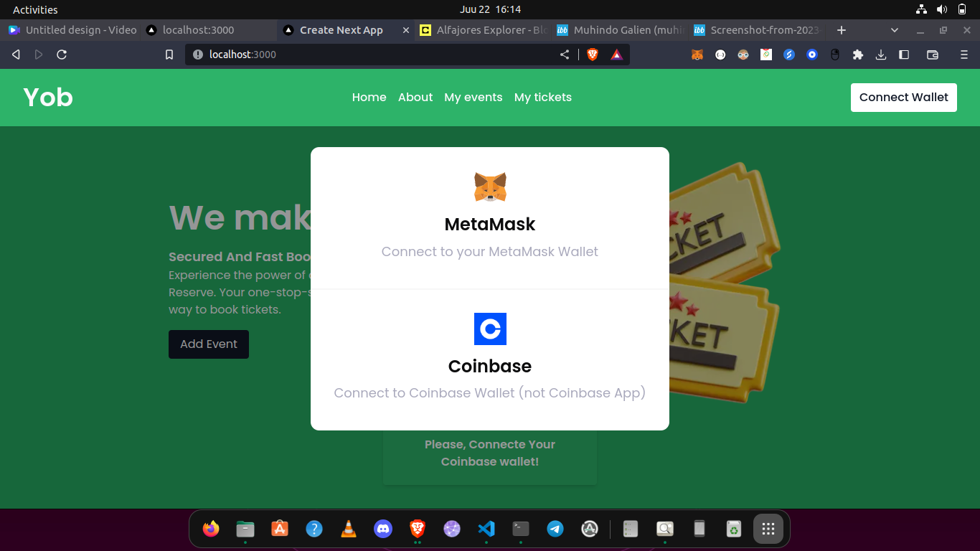Open the volume icon in the top bar
This screenshot has height=551, width=980.
pyautogui.click(x=942, y=9)
